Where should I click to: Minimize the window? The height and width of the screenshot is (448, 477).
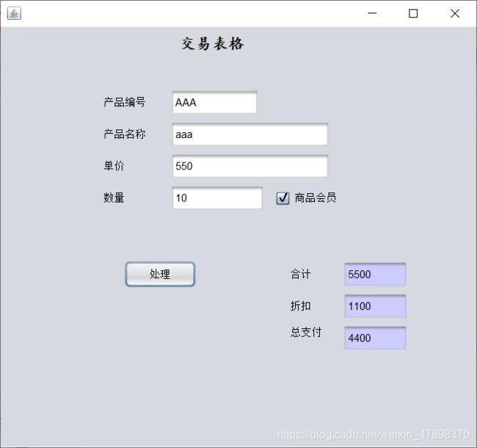372,13
